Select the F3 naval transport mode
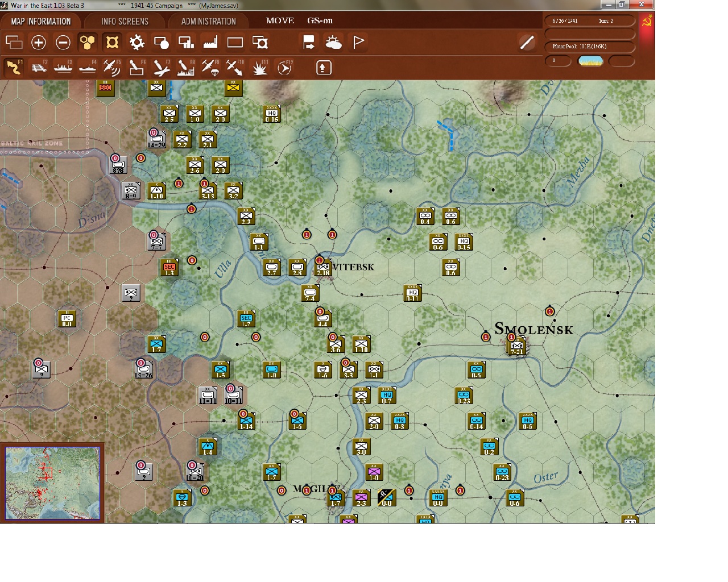 [x=63, y=67]
